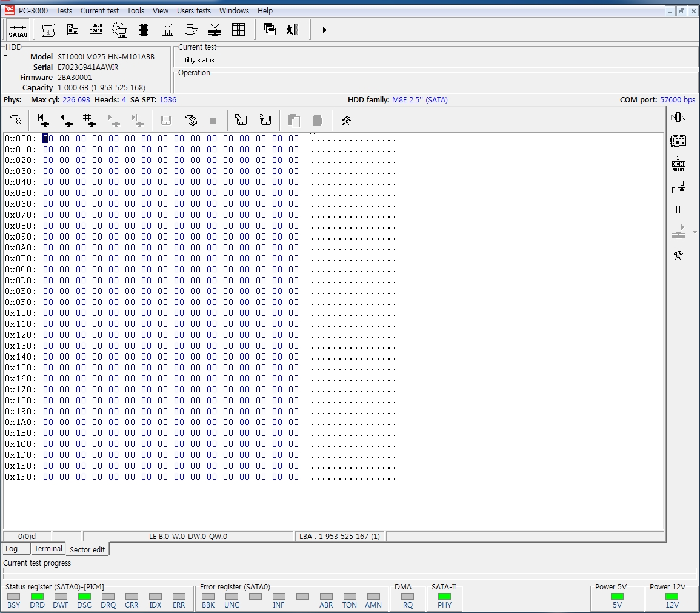Click the COM port 57600 bps value
This screenshot has height=613, width=700.
click(x=677, y=99)
